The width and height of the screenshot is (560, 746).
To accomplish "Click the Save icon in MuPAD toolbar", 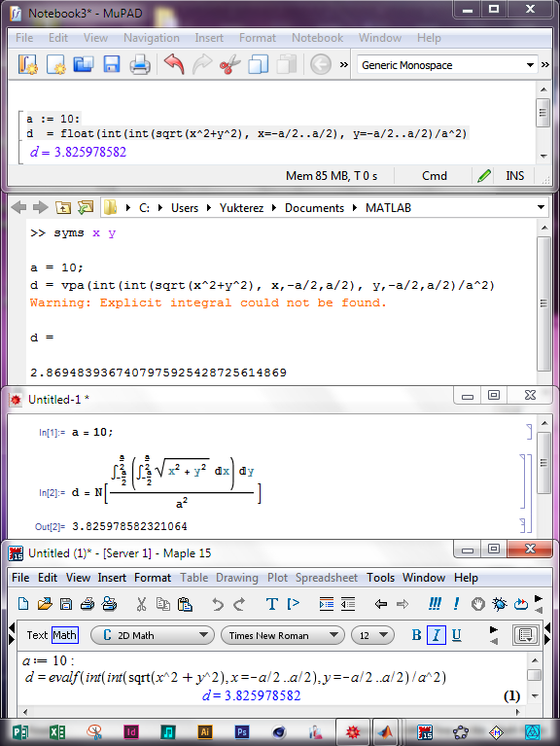I will [111, 65].
